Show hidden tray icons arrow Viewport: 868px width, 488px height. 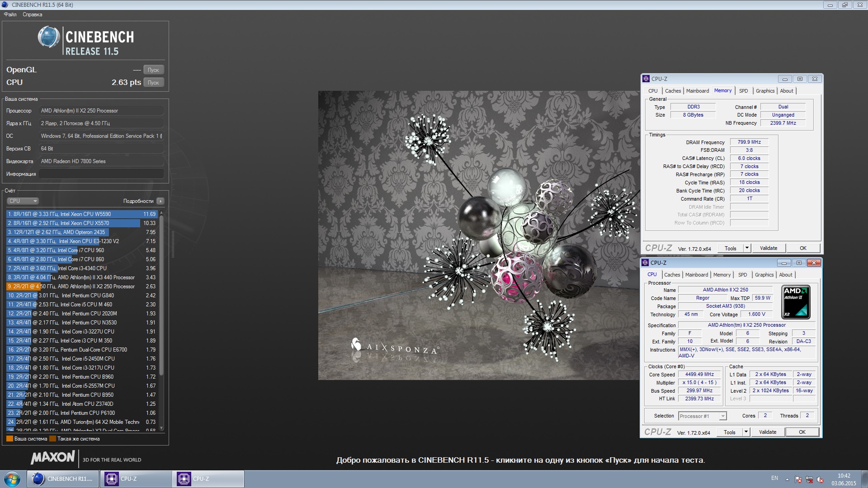click(787, 479)
